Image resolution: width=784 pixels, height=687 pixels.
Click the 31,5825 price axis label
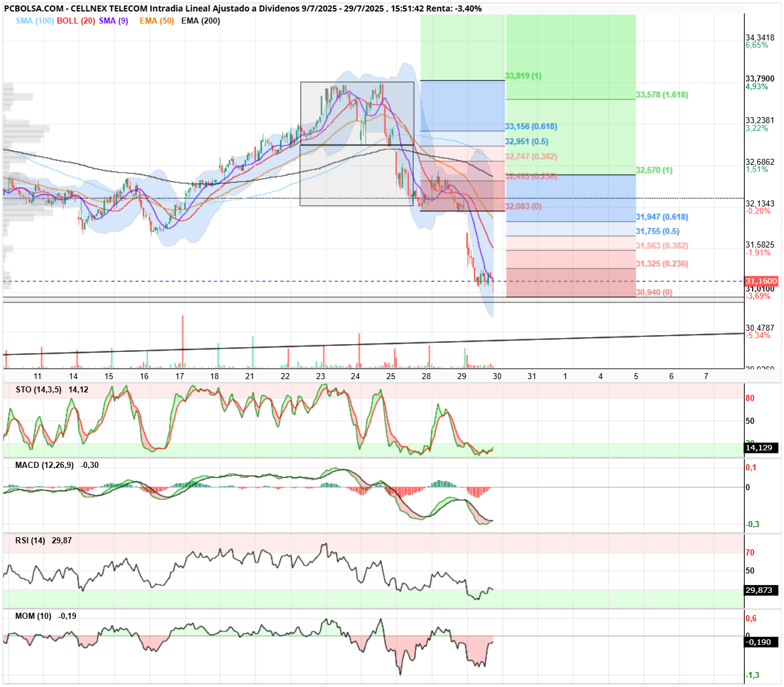pos(760,245)
